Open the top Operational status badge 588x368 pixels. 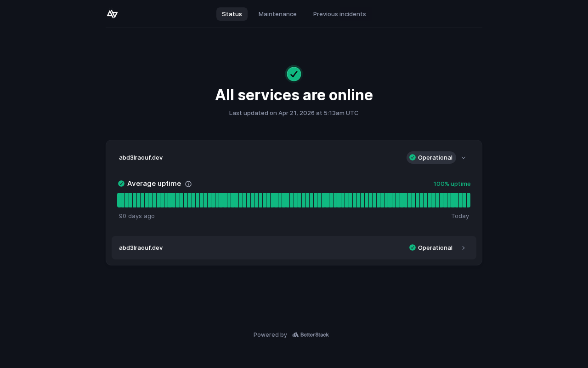tap(431, 157)
